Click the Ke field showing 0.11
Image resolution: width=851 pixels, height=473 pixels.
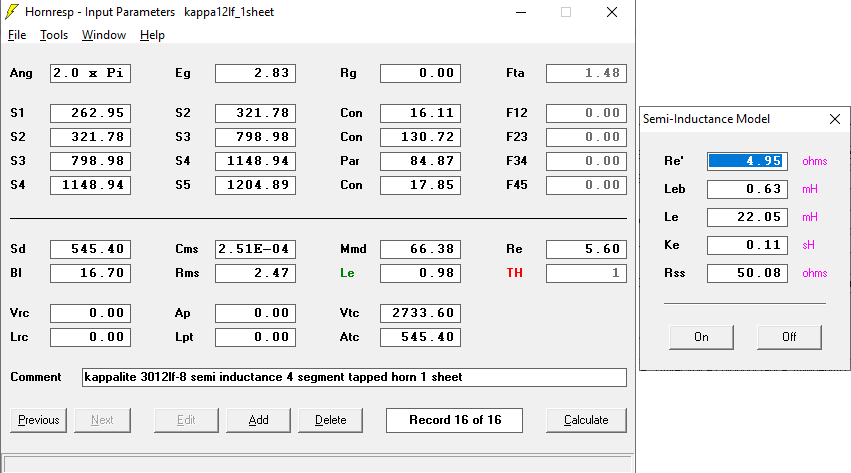[747, 245]
